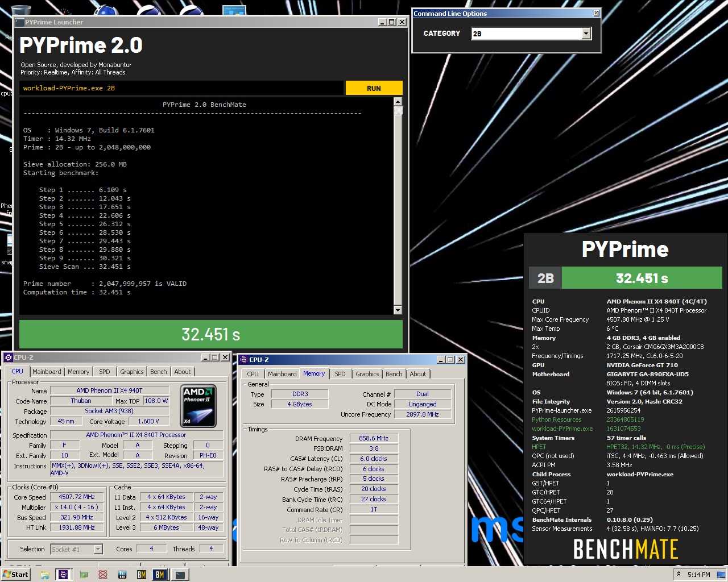
Task: Click the Uncore Frequency value 2897.8 MHz
Action: point(423,414)
